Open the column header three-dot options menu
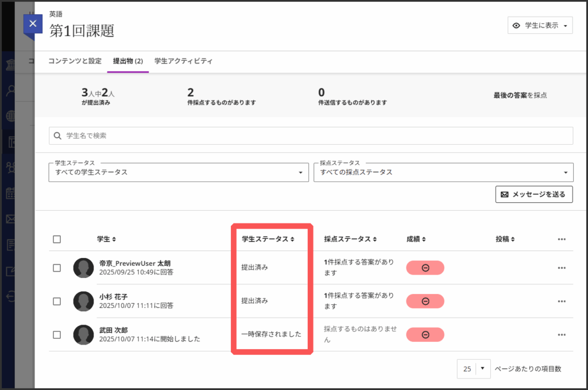This screenshot has height=390, width=588. point(561,240)
